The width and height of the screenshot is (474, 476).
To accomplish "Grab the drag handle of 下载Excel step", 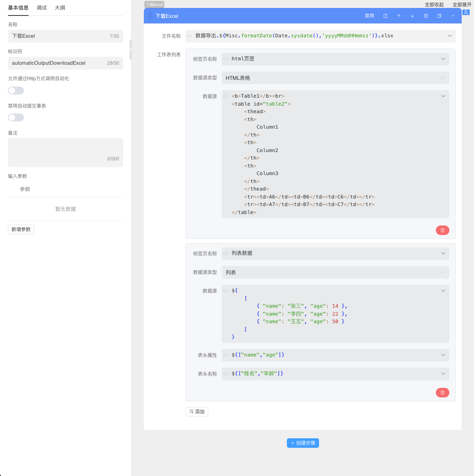I will pos(150,16).
